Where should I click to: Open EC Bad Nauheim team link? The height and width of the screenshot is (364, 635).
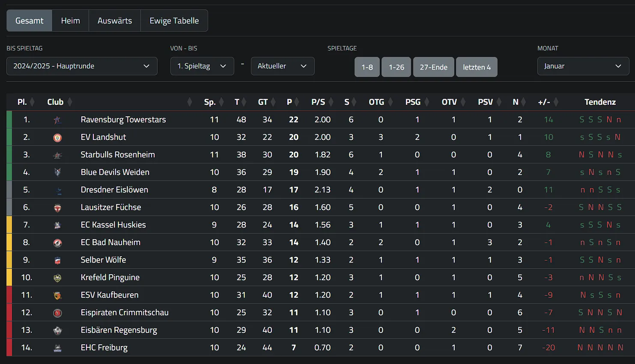[110, 243]
